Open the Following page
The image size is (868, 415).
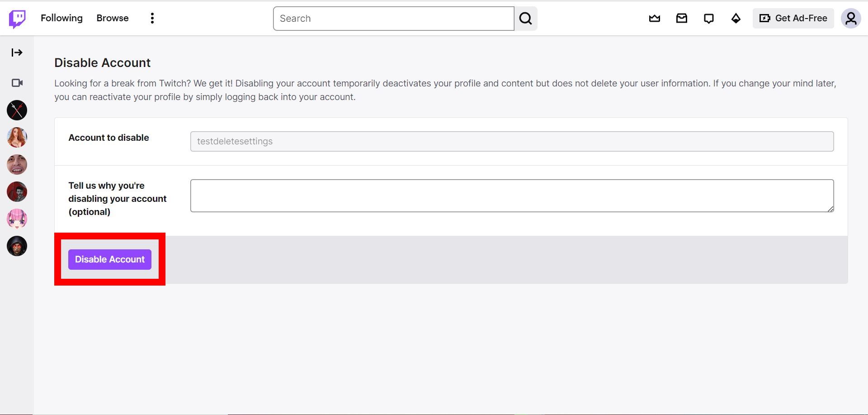(x=61, y=18)
